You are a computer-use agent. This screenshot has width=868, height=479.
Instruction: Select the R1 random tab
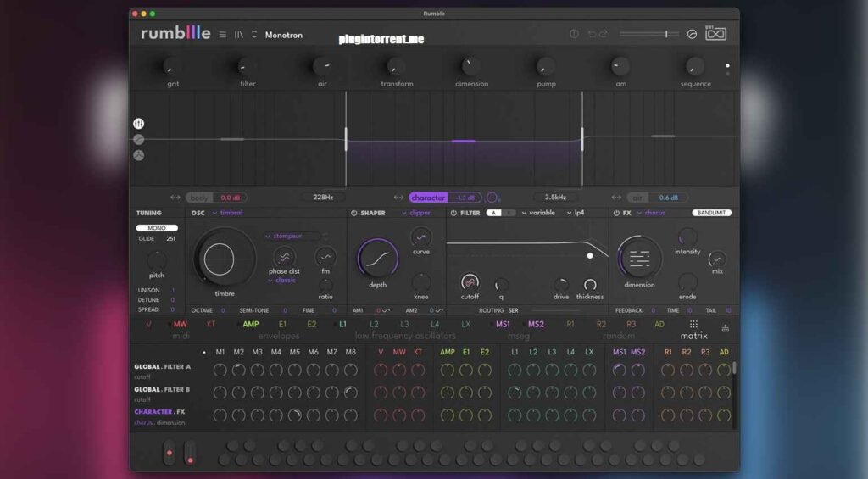[570, 325]
